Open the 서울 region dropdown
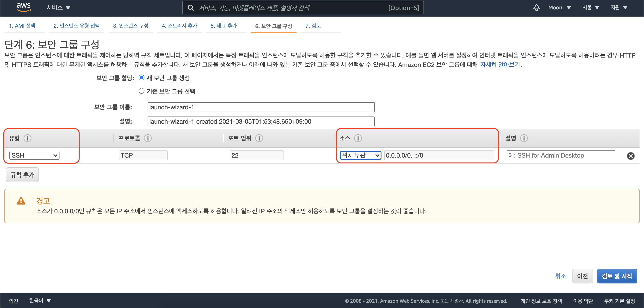This screenshot has width=644, height=308. pyautogui.click(x=590, y=8)
